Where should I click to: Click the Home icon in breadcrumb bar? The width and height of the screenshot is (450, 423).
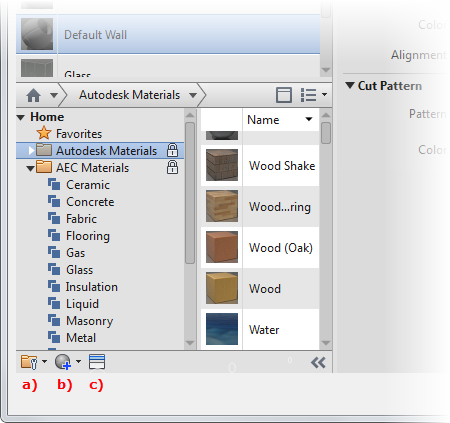pos(33,95)
